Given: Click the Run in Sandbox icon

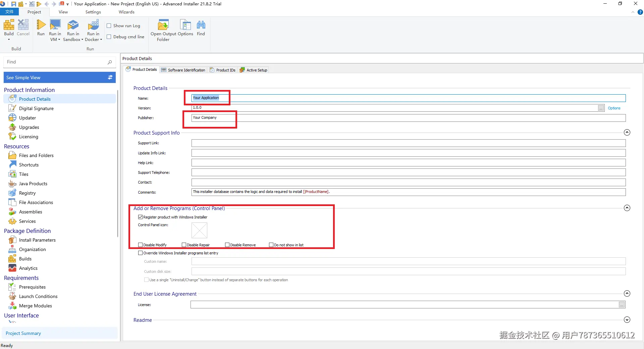Looking at the screenshot, I should pos(73,25).
